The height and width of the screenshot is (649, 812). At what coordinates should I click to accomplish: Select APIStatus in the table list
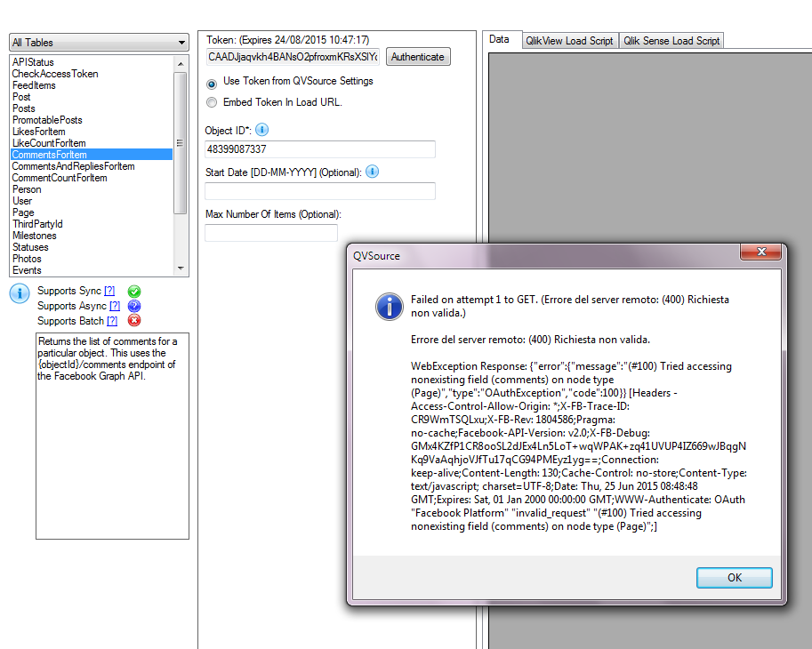tap(92, 62)
